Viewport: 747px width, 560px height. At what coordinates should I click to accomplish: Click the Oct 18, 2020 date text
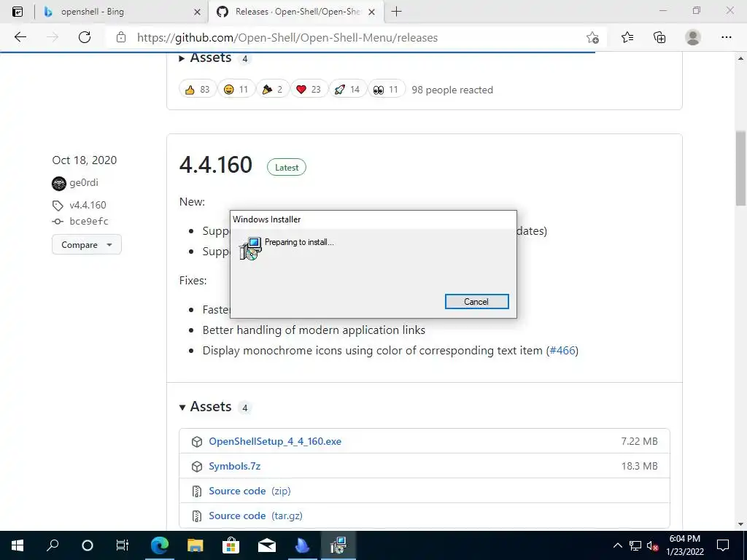click(85, 160)
